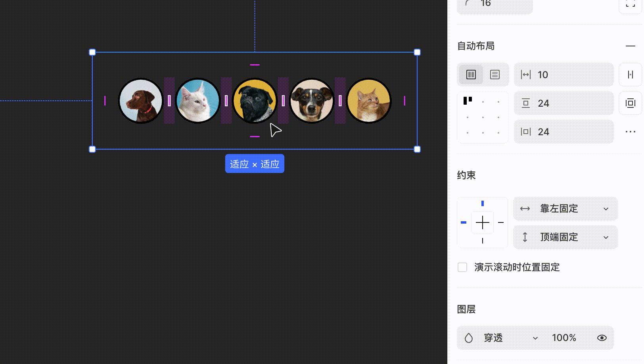Select horizontal auto layout direction
Viewport: 644px width, 364px height.
coord(471,75)
